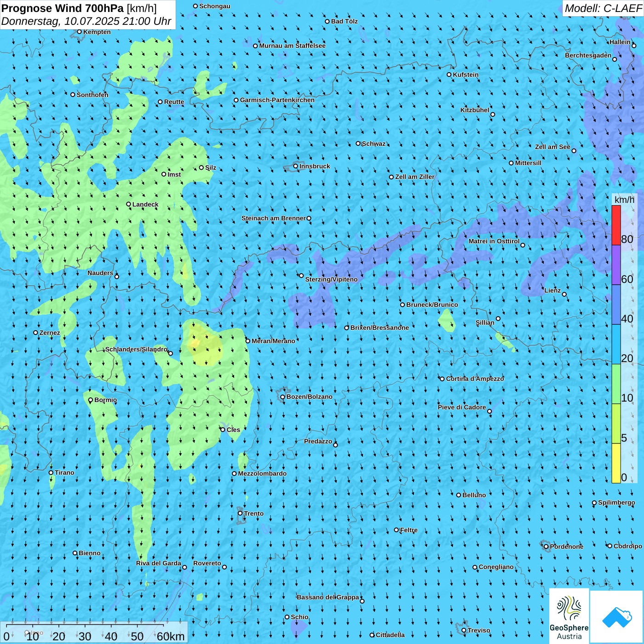Click the Kempten label
The height and width of the screenshot is (644, 644).
[x=97, y=32]
